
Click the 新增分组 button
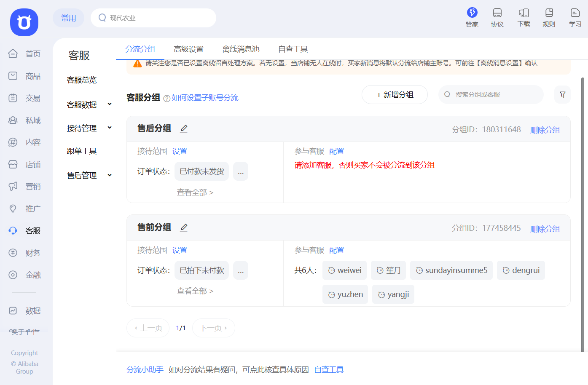pyautogui.click(x=395, y=95)
